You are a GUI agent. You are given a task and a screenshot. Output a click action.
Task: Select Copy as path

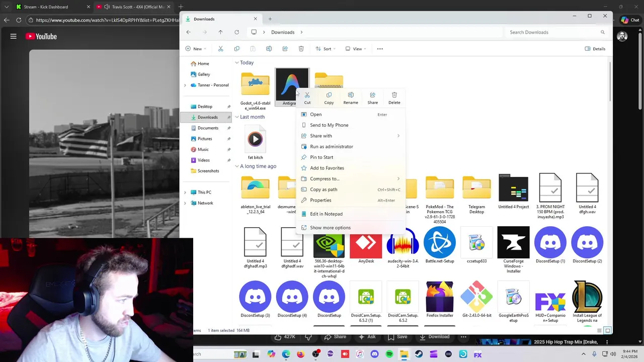351,190
